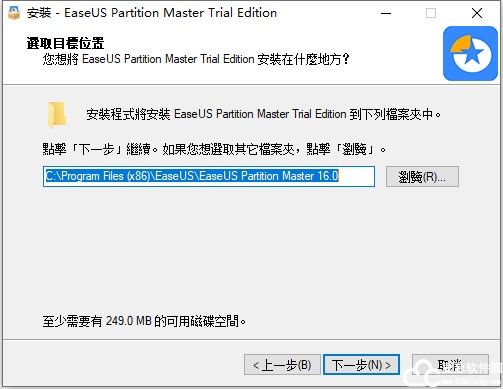This screenshot has width=503, height=389.
Task: Click the 點擊「下一步」繼續 instruction text
Action: [x=214, y=149]
